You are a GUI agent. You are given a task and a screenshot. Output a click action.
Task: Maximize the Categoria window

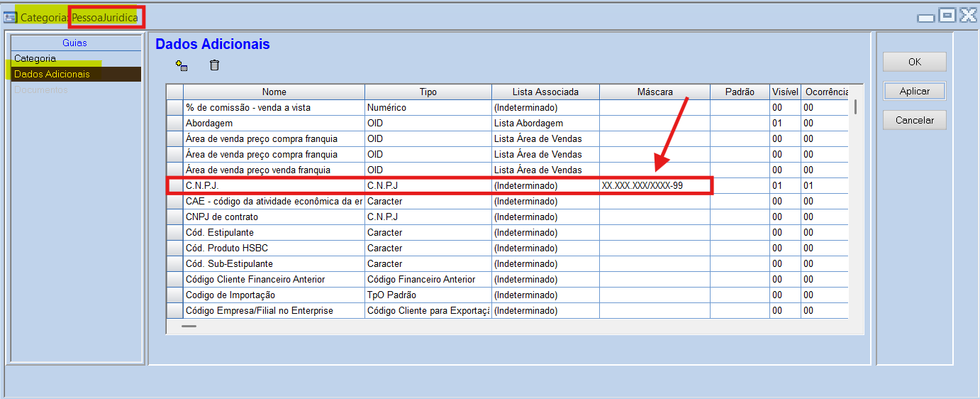coord(947,16)
